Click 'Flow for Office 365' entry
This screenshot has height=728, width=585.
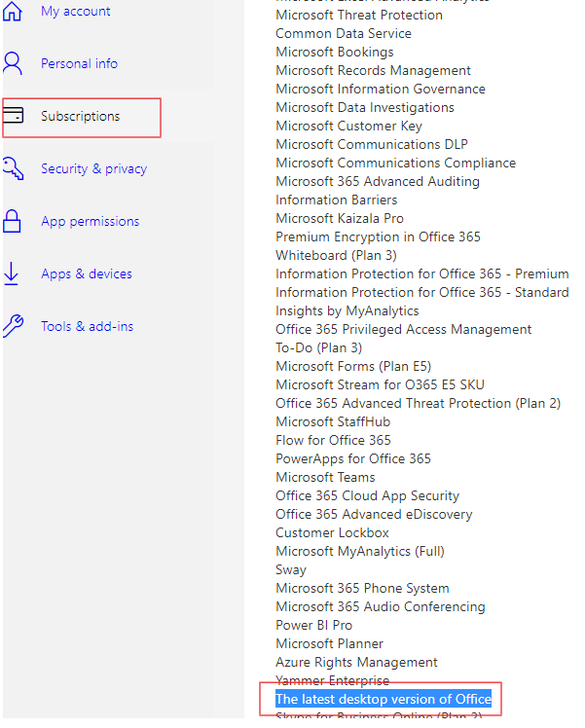click(333, 441)
